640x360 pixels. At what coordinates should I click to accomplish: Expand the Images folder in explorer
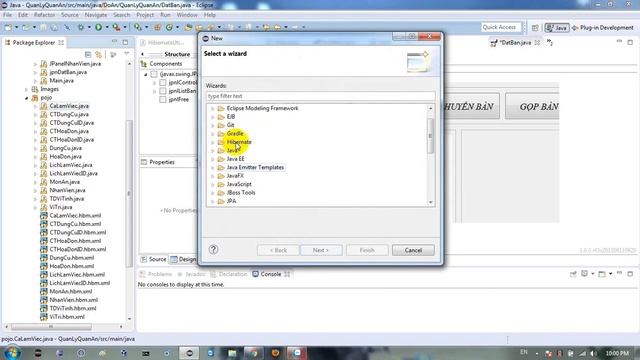(27, 89)
